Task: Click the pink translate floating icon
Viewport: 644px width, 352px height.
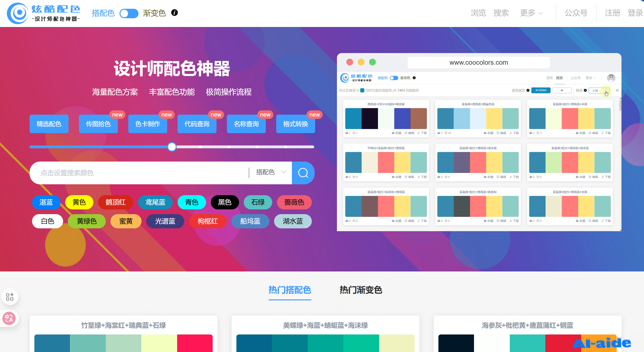Action: tap(9, 318)
